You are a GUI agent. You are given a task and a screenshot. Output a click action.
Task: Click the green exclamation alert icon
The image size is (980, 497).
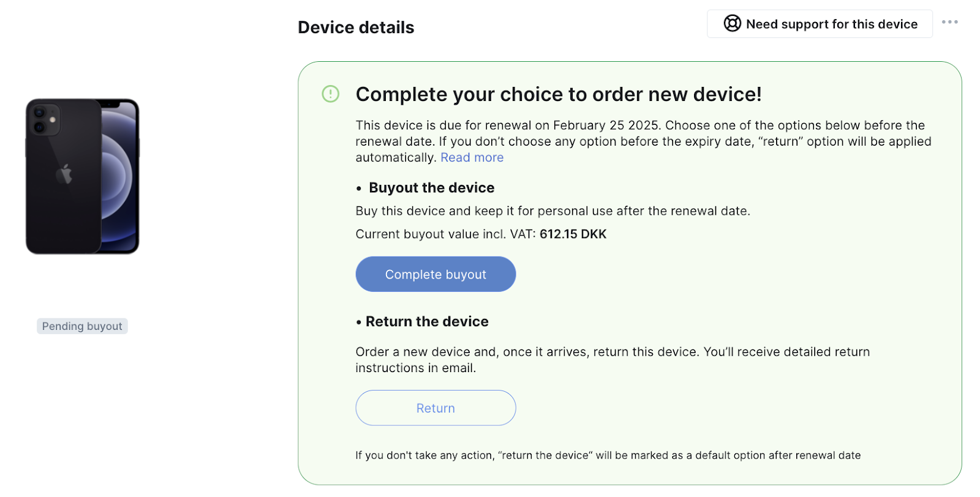[x=330, y=94]
